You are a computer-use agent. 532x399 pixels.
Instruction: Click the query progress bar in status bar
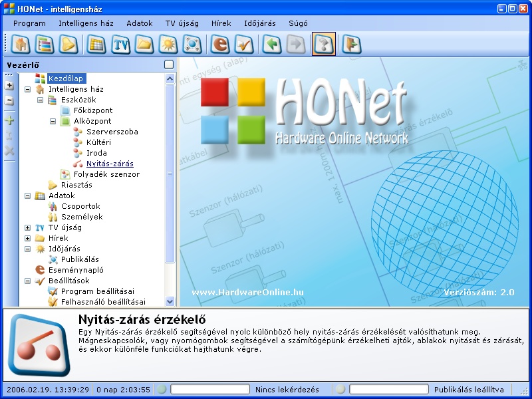pyautogui.click(x=210, y=389)
